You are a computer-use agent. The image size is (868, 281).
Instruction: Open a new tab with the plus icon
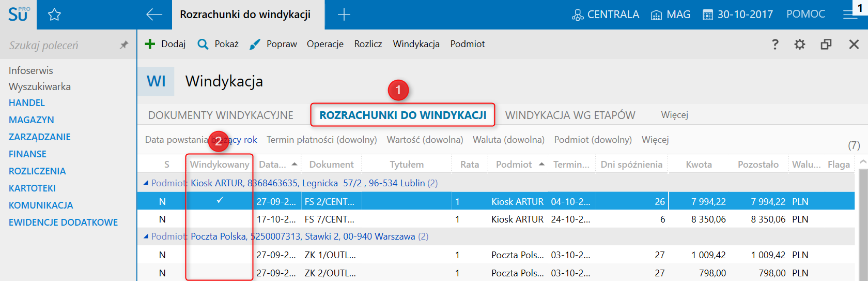click(x=344, y=14)
